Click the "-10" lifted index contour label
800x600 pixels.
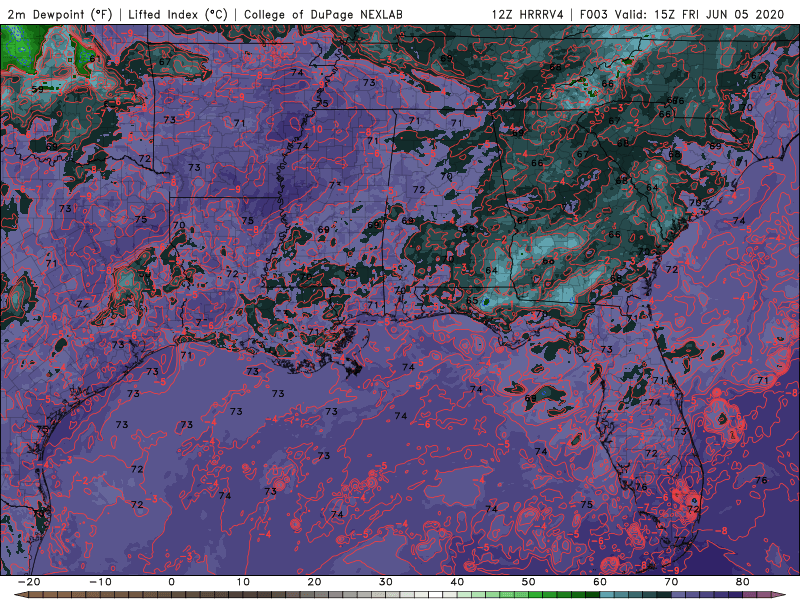(314, 129)
